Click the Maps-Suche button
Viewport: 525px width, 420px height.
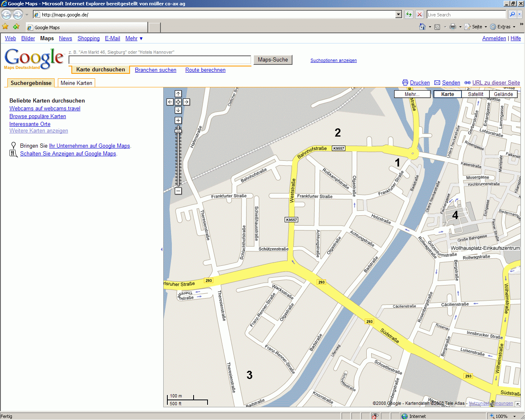273,60
